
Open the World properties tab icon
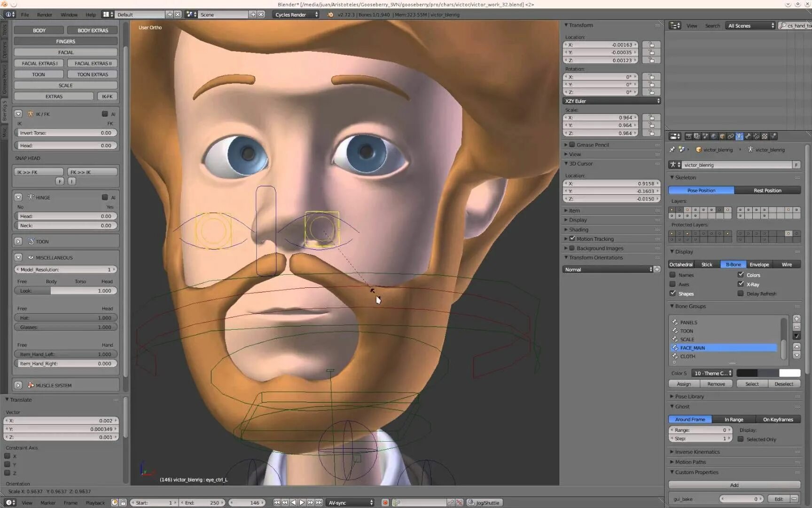(714, 136)
